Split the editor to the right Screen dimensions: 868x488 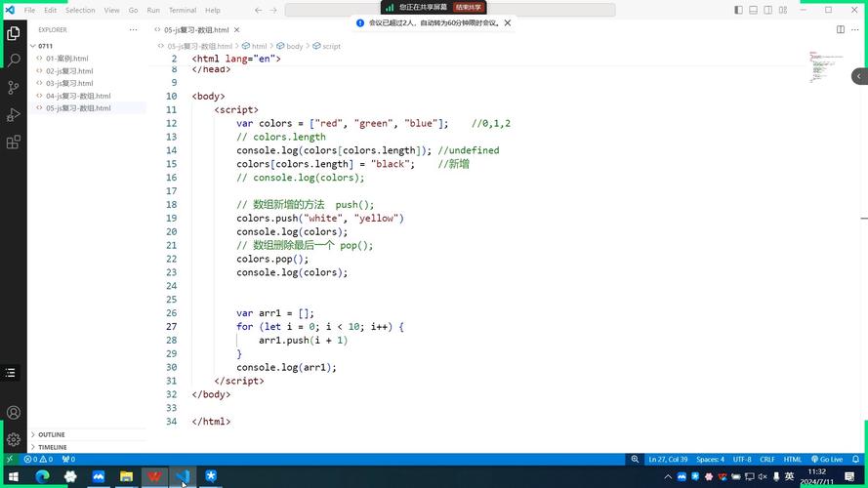pos(841,30)
